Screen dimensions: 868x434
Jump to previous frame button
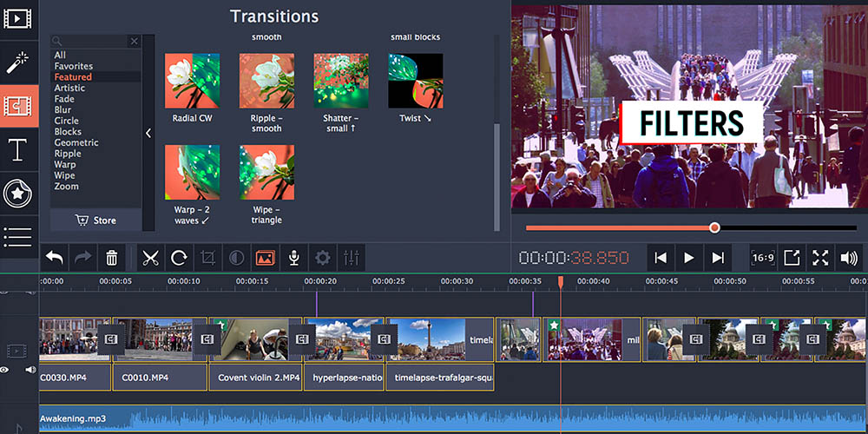pos(661,258)
